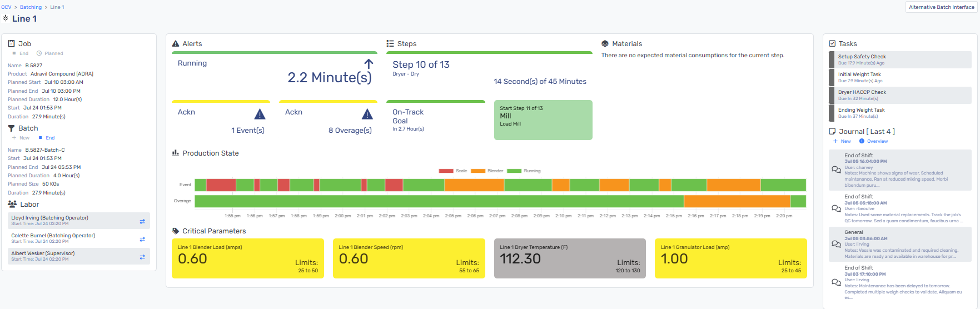Viewport: 980px width, 309px height.
Task: Click the Batch funnel icon
Action: click(x=11, y=128)
